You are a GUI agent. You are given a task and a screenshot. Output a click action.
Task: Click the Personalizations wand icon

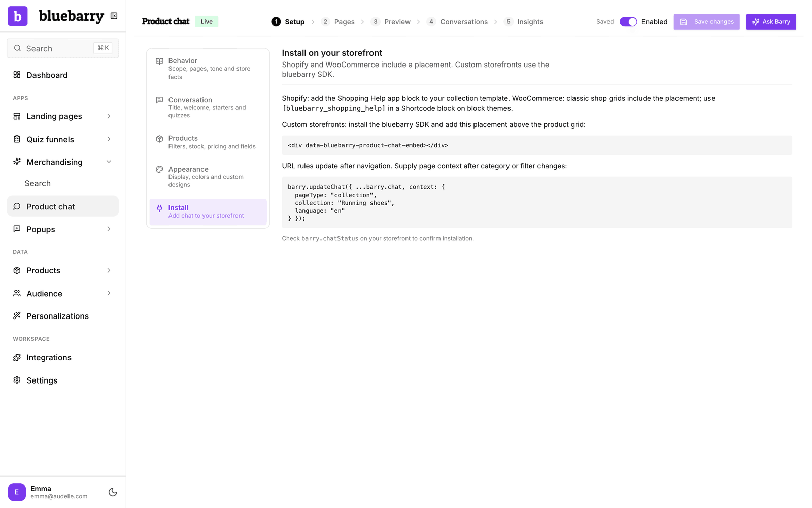coord(17,315)
